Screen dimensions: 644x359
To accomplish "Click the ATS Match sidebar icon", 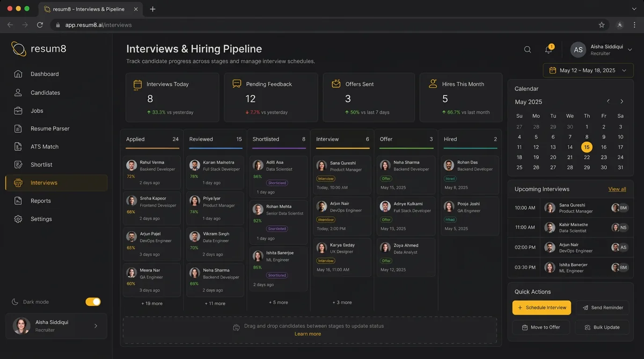I will [x=18, y=147].
